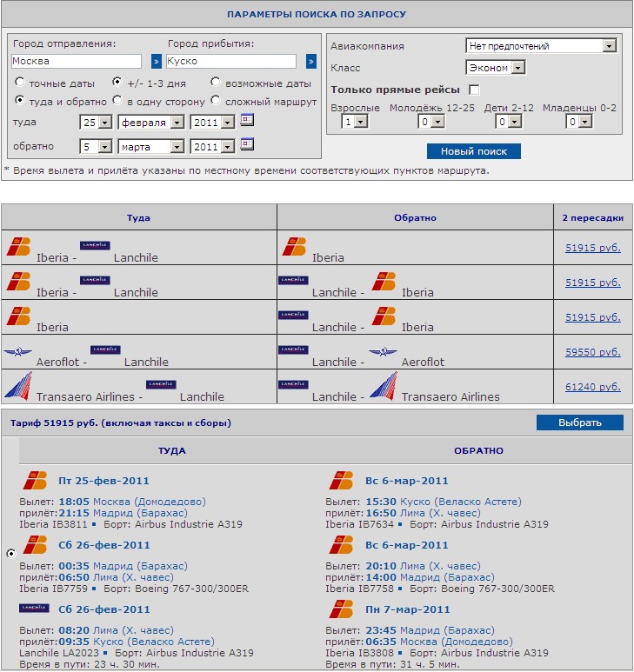The height and width of the screenshot is (672, 634).
Task: Expand departure month dropdown февраля
Action: (151, 123)
